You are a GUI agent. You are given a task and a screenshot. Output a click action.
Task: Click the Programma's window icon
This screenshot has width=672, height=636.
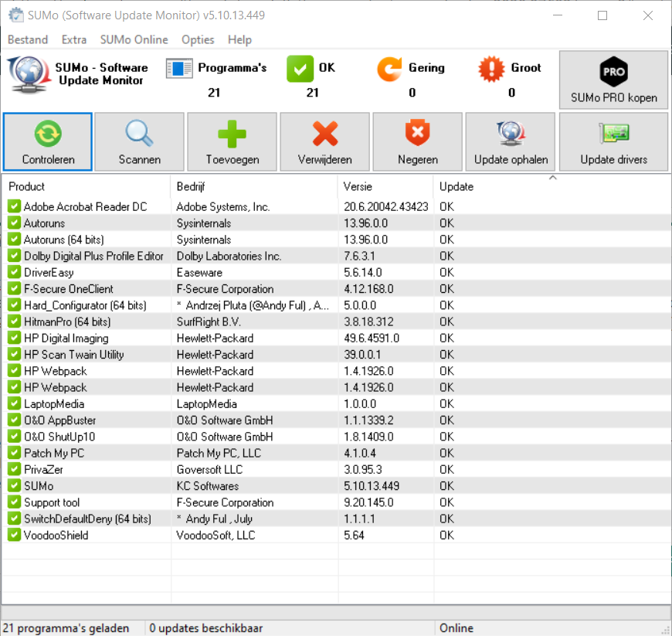click(179, 69)
